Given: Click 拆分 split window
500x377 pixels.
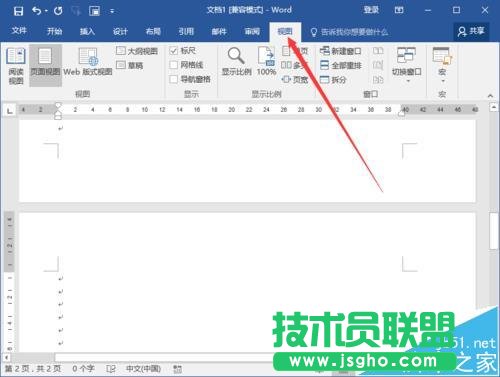Looking at the screenshot, I should point(333,80).
